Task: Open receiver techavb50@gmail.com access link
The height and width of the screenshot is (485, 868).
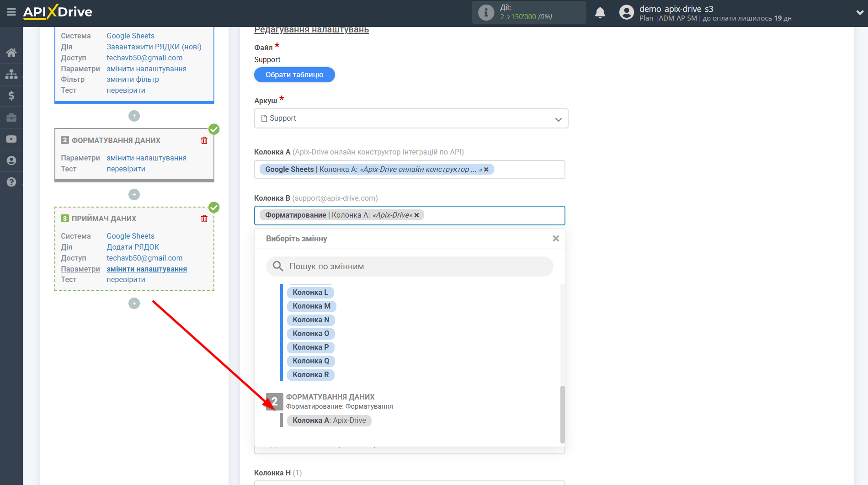Action: (x=144, y=258)
